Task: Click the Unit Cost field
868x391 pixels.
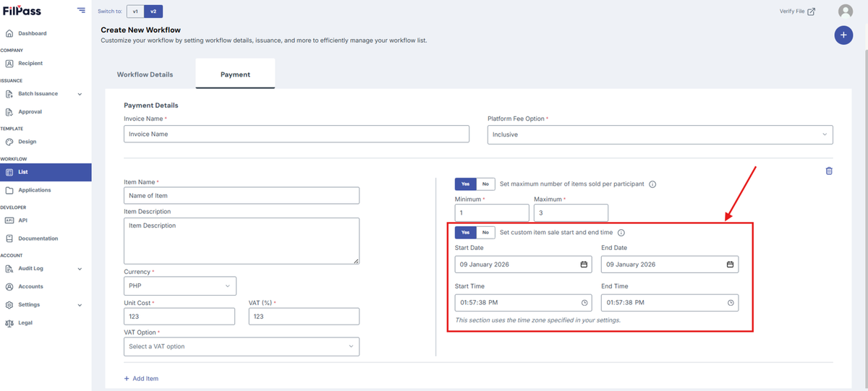Action: coord(179,316)
